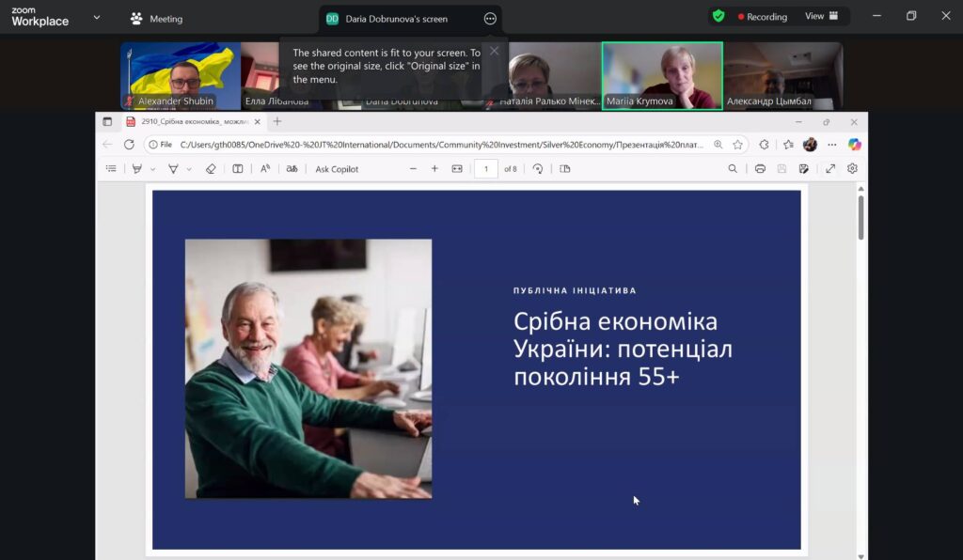This screenshot has height=560, width=963.
Task: Expand the highlight tool dropdown arrow
Action: (152, 170)
